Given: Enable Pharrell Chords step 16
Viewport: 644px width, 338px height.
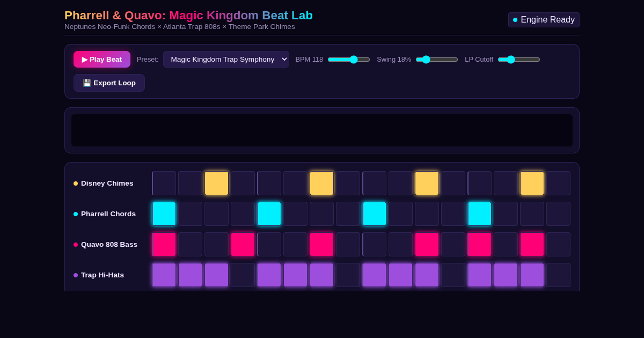Looking at the screenshot, I should [559, 214].
